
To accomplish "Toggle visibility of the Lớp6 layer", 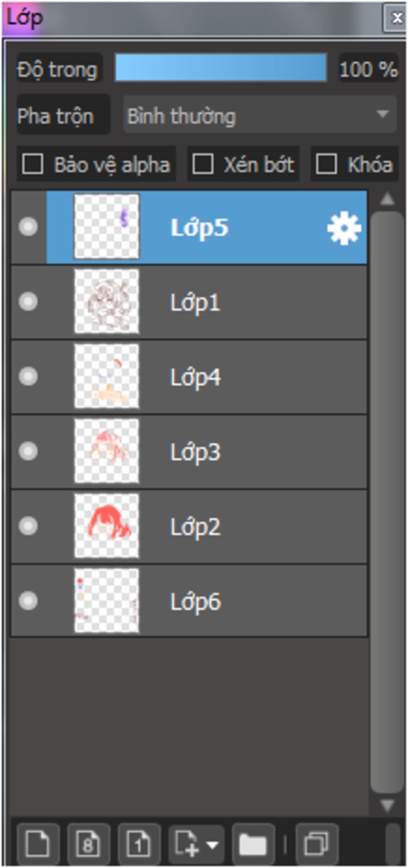I will [28, 601].
